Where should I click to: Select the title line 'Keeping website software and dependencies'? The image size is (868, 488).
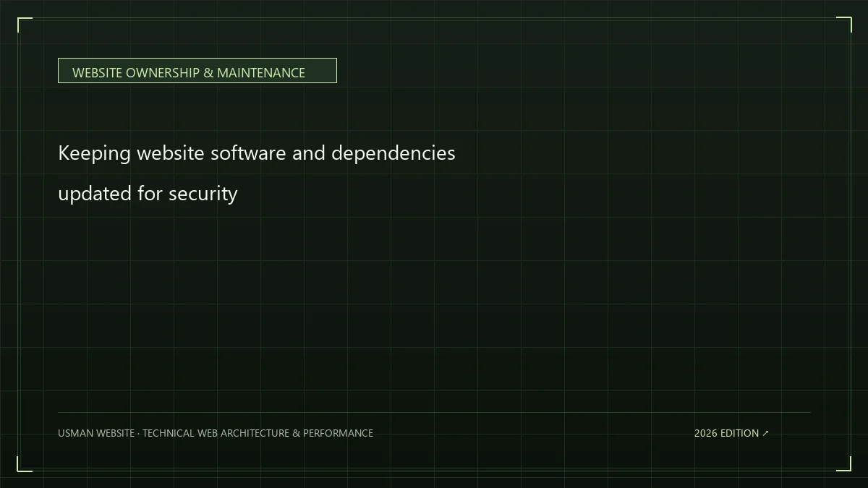coord(257,153)
